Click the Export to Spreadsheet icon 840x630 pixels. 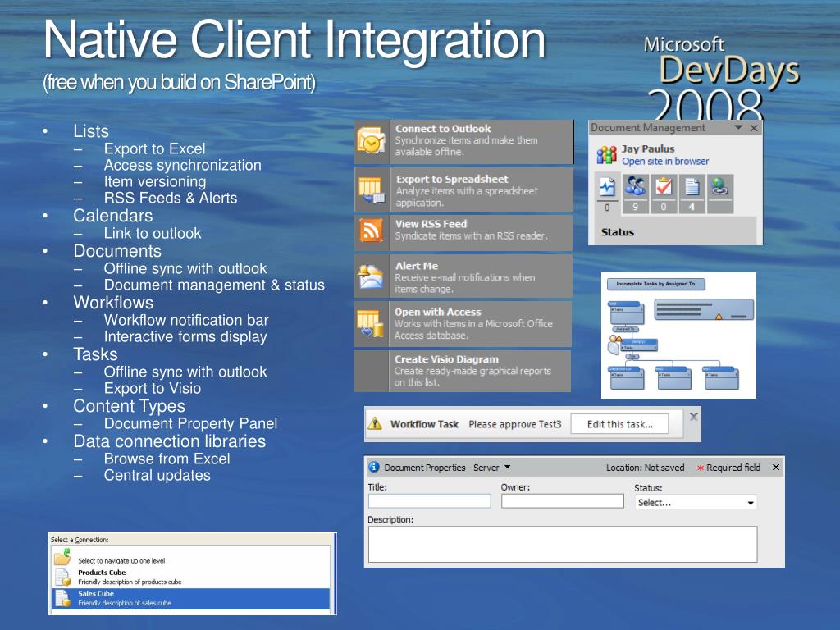[x=371, y=190]
